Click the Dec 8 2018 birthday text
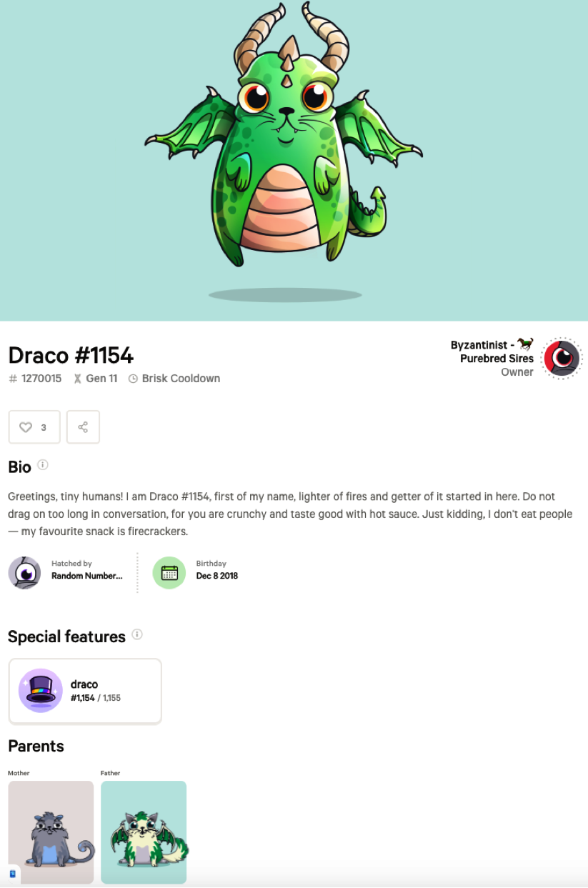Viewport: 588px width, 888px height. tap(217, 576)
